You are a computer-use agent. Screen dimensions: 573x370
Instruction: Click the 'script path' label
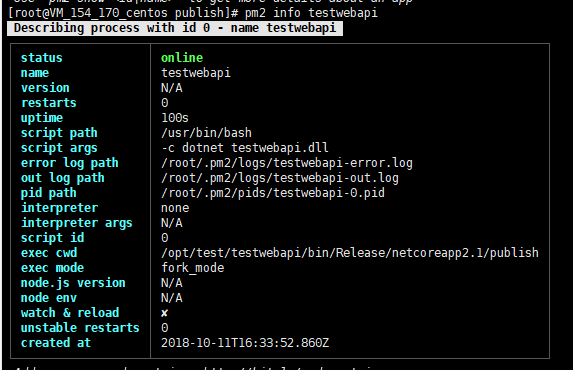(x=59, y=133)
